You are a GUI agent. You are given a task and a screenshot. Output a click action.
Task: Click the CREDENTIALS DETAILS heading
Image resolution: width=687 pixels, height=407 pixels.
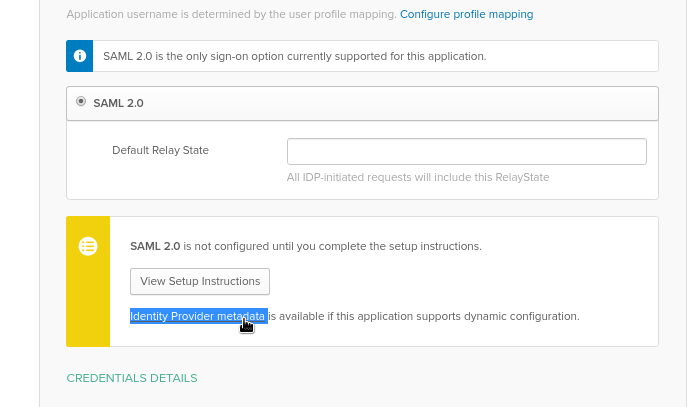pos(132,378)
